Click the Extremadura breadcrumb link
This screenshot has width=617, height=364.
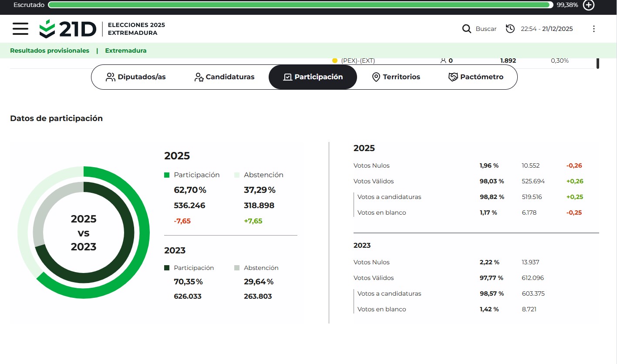click(x=126, y=51)
